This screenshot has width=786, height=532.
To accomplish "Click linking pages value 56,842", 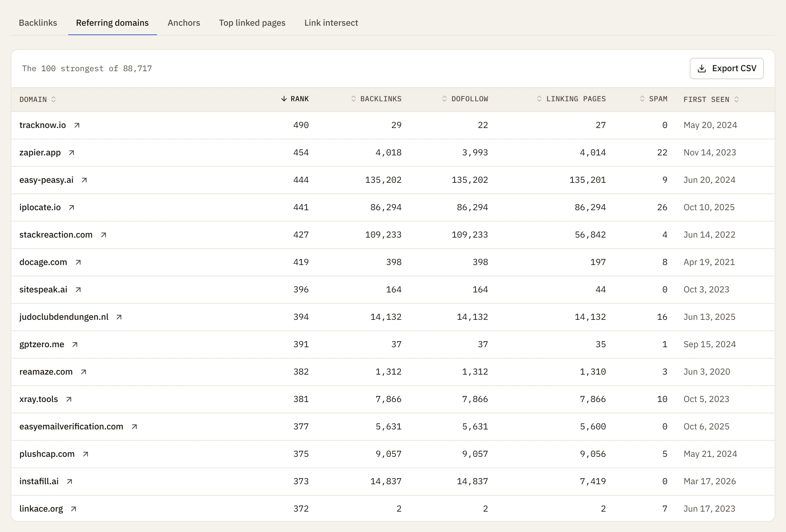I will click(x=590, y=235).
